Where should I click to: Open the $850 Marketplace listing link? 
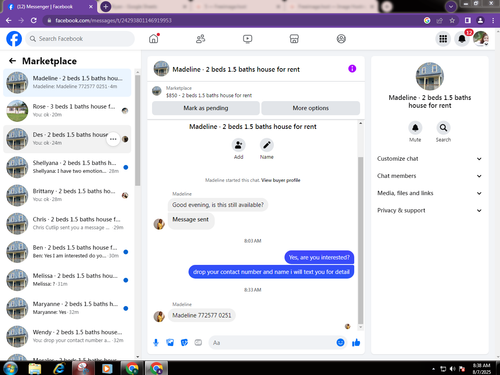(x=209, y=95)
